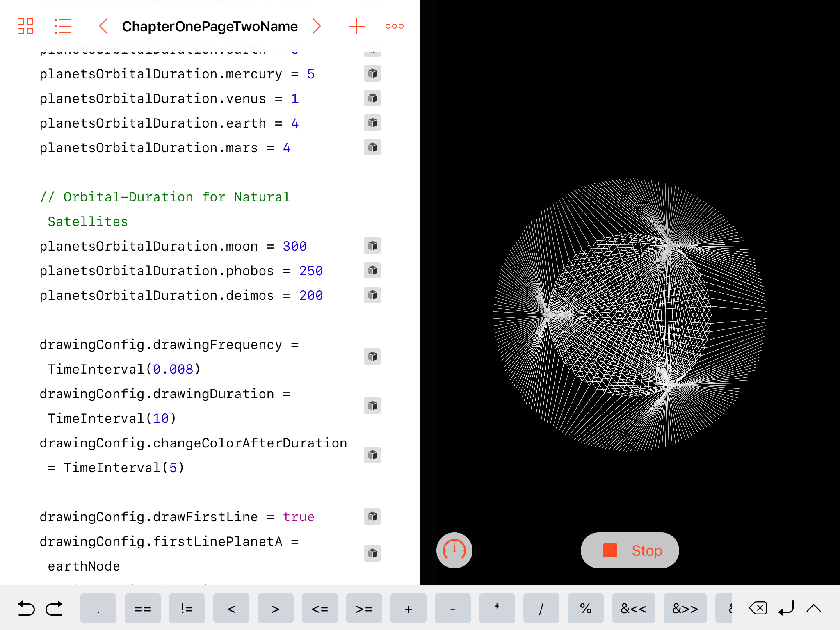This screenshot has width=840, height=630.
Task: Insert the != operator key
Action: click(x=187, y=608)
